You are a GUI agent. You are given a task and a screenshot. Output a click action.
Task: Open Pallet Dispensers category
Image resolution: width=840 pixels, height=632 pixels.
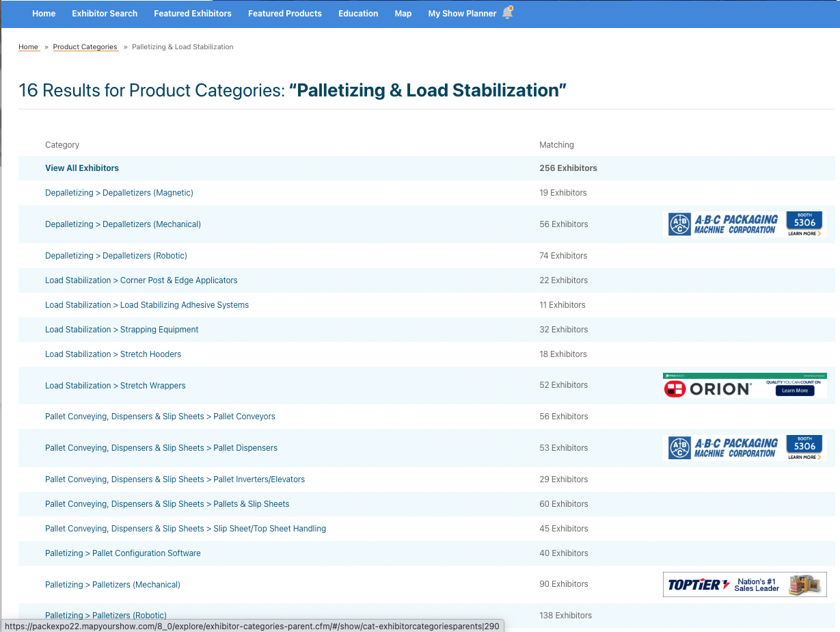click(161, 447)
